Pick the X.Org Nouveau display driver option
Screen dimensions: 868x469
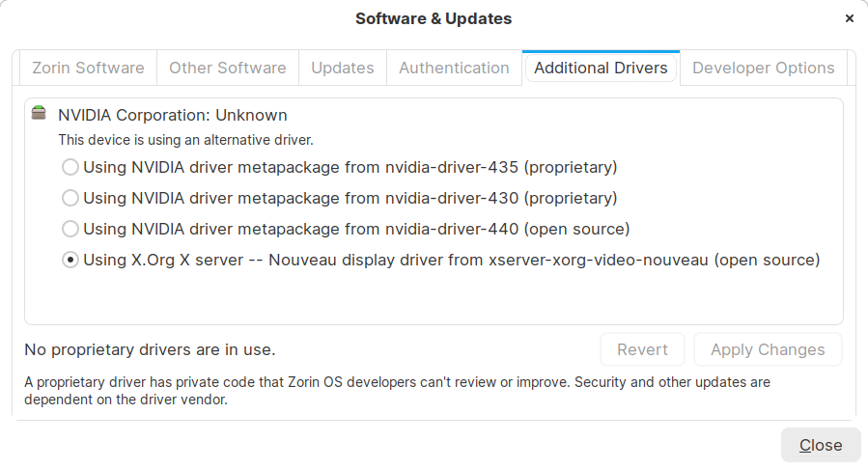click(70, 260)
